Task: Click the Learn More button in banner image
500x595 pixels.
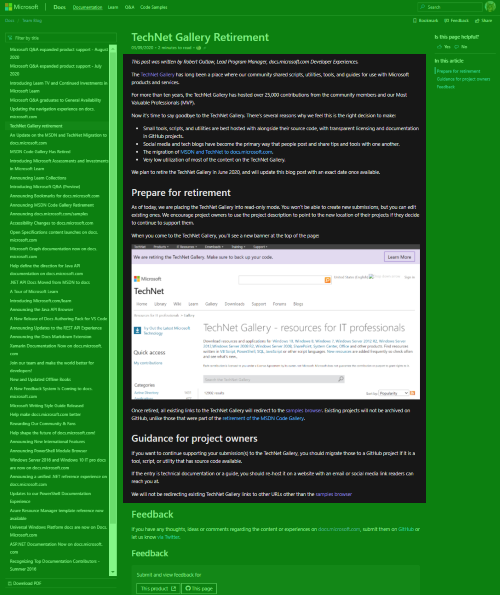Action: coord(399,257)
